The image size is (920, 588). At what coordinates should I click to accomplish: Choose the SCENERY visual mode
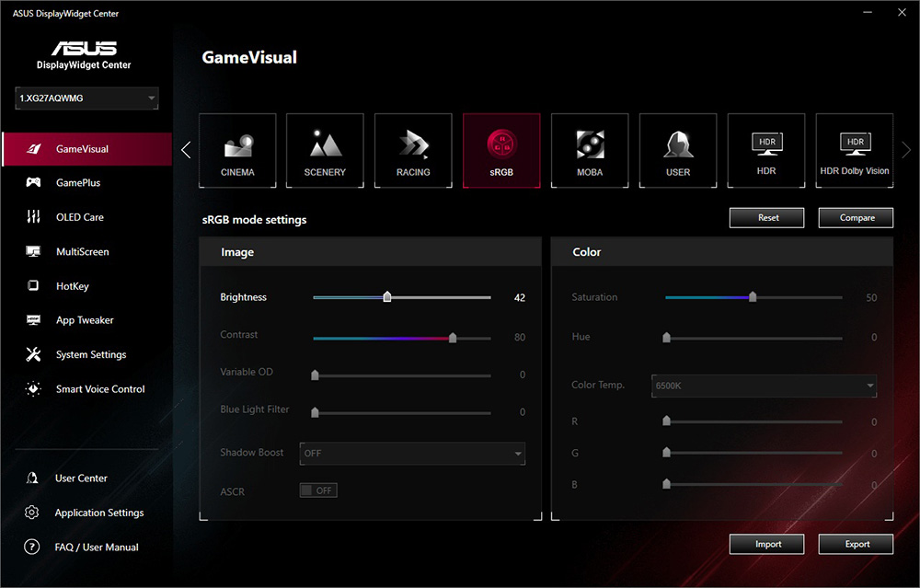tap(325, 151)
